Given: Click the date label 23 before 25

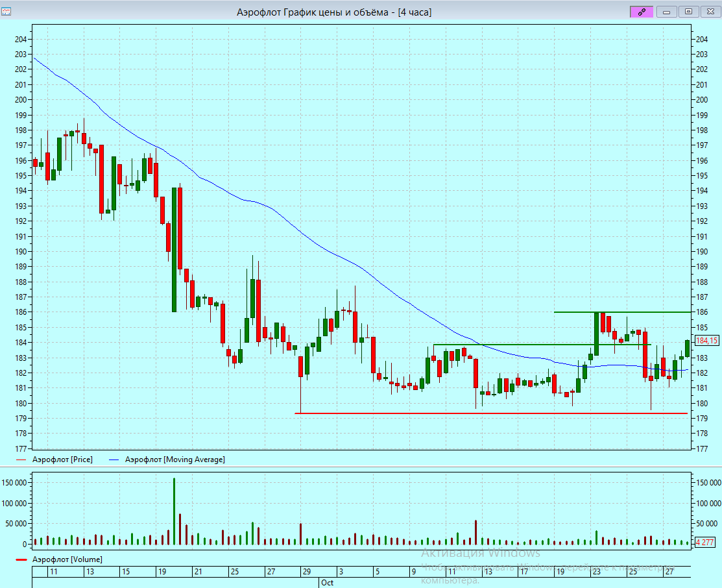Looking at the screenshot, I should tap(596, 571).
